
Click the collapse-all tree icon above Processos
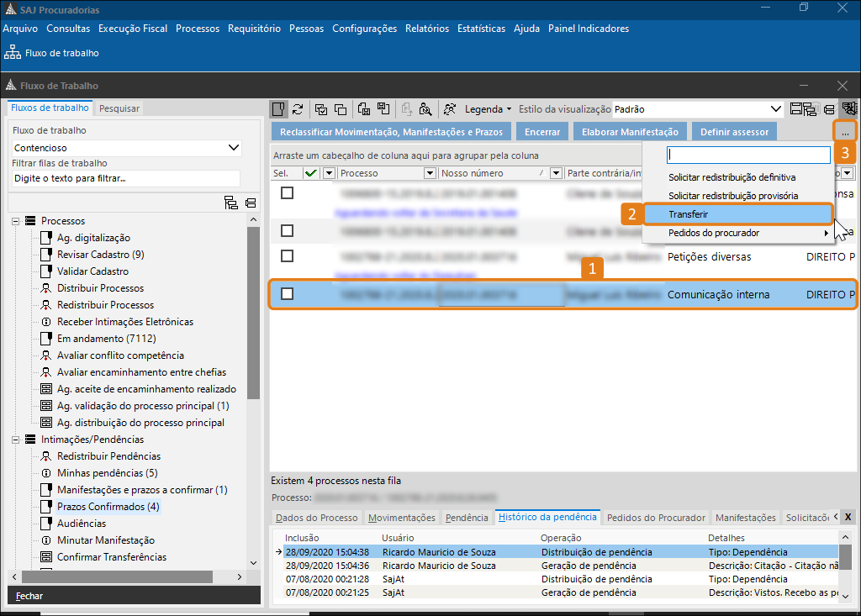click(x=251, y=203)
